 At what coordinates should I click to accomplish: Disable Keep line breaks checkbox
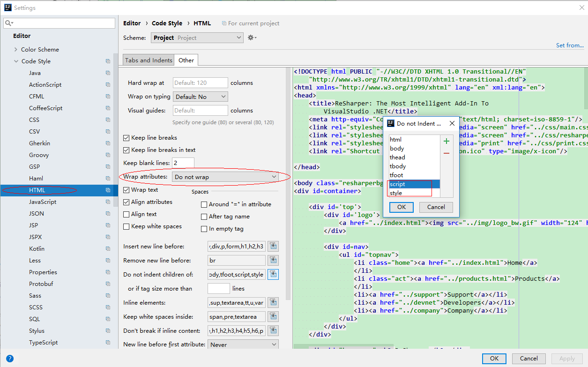click(126, 138)
